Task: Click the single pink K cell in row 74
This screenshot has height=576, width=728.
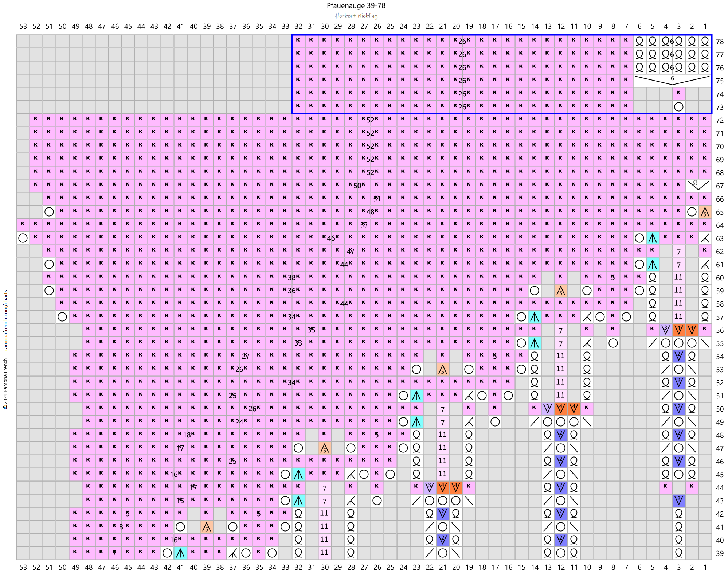Action: pos(678,93)
